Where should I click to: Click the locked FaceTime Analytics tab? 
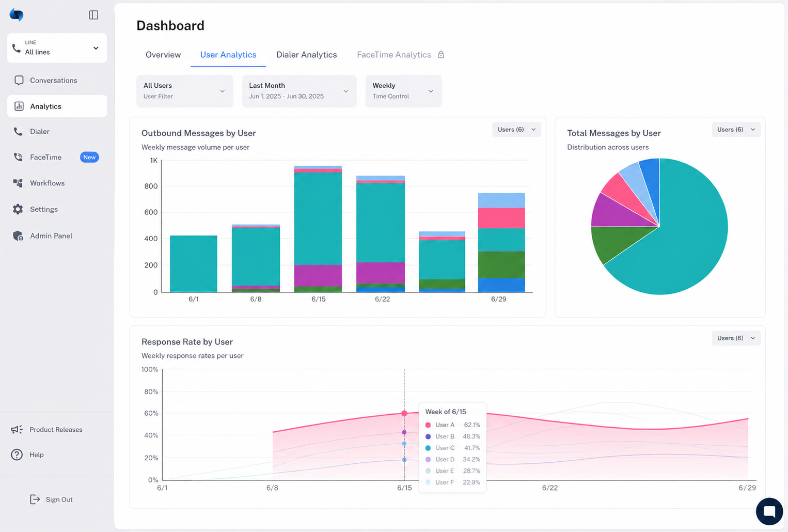click(394, 55)
